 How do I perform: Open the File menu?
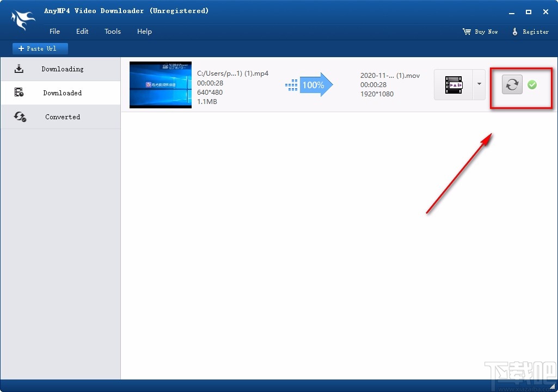(54, 32)
